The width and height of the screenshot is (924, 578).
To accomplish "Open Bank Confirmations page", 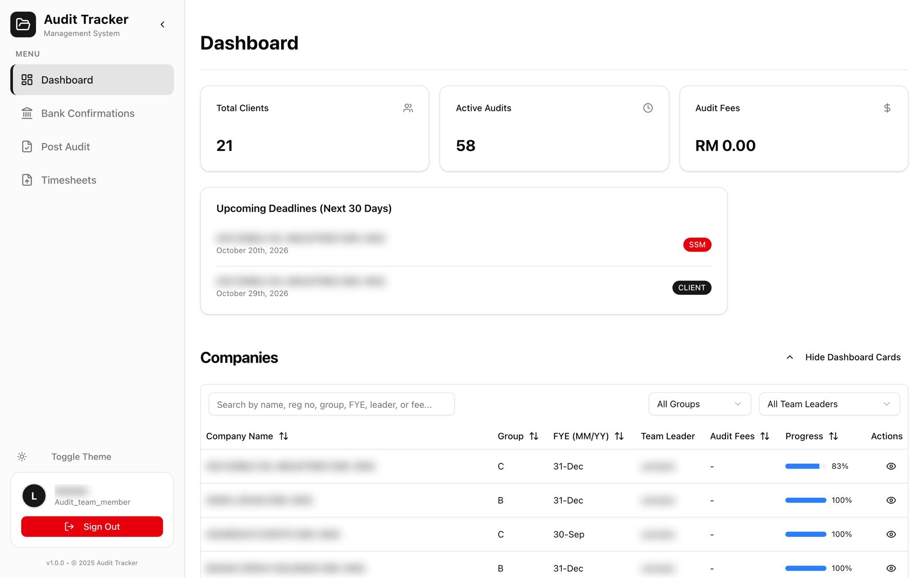I will coord(92,113).
